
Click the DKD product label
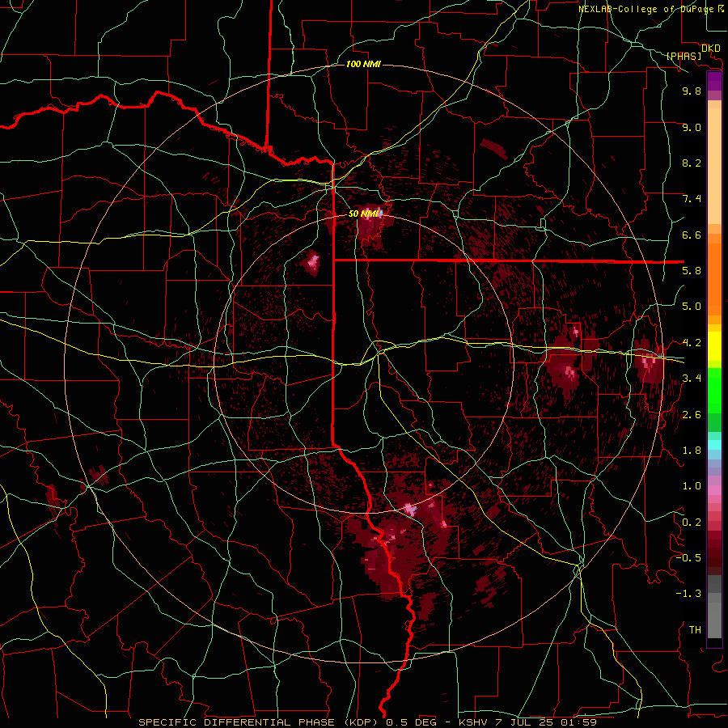[710, 49]
